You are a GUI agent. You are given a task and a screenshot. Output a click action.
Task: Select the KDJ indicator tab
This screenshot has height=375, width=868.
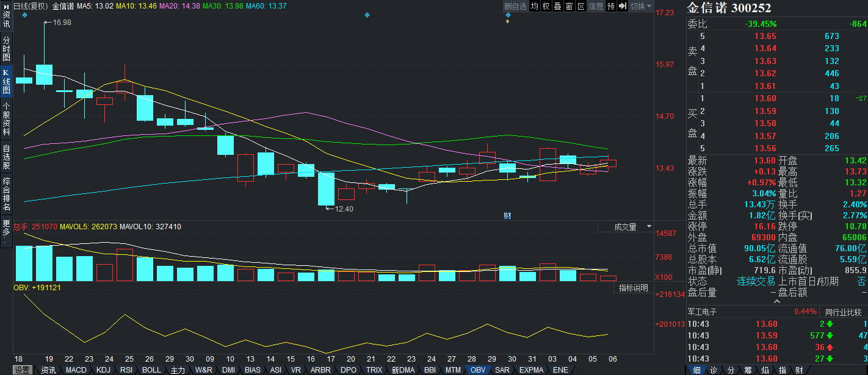tap(103, 370)
